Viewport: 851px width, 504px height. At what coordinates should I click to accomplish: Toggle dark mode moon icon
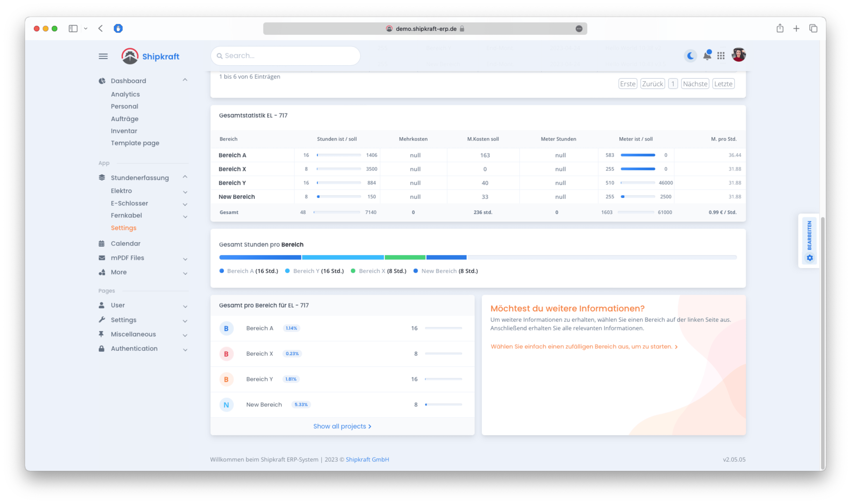[x=690, y=56]
